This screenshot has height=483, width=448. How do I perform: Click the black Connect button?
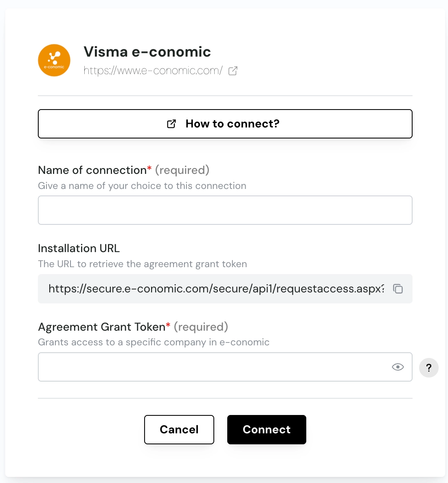click(x=267, y=430)
